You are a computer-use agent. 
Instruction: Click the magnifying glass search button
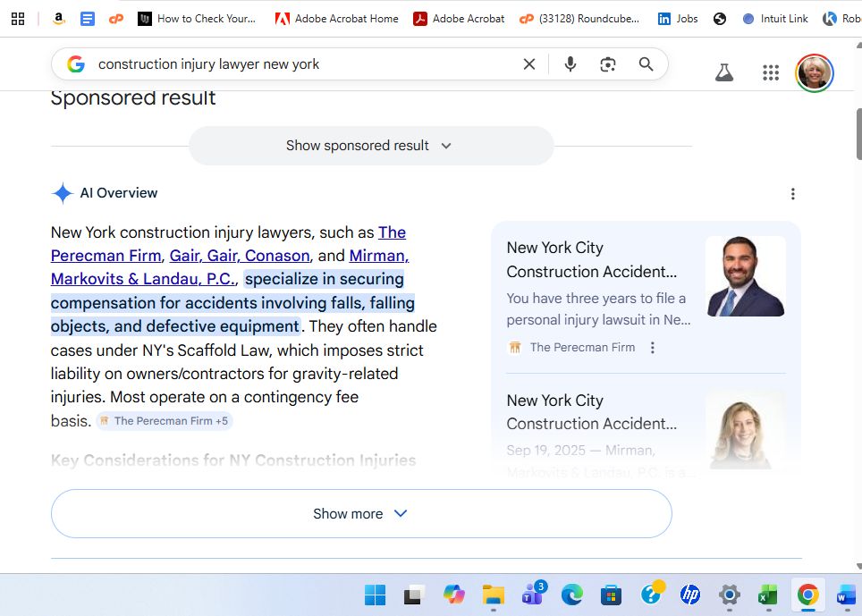tap(646, 64)
